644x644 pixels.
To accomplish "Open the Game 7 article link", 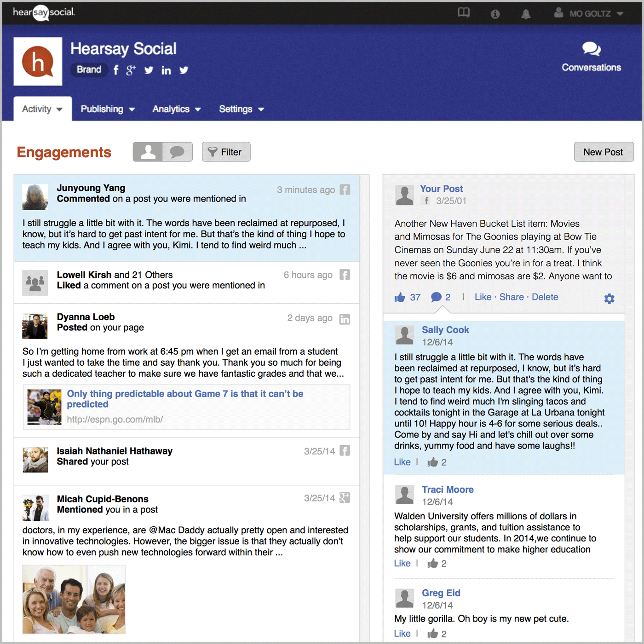I will [185, 399].
